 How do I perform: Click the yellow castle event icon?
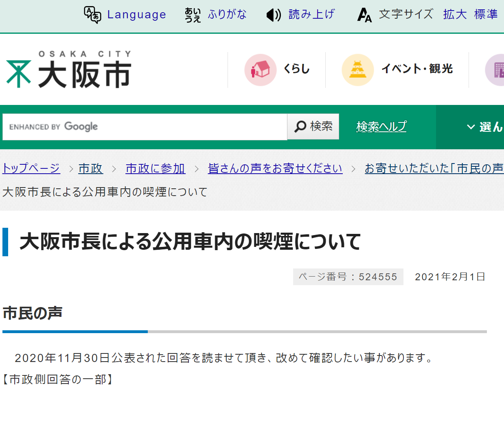tap(357, 70)
